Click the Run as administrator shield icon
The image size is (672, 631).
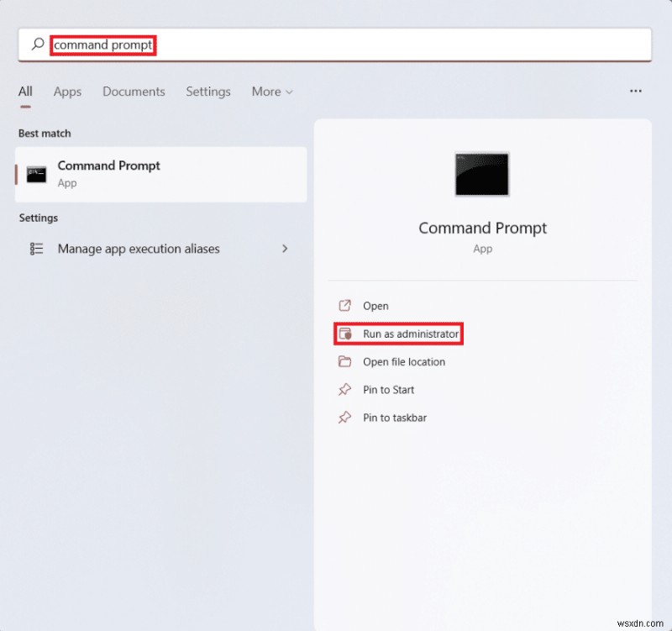(346, 334)
